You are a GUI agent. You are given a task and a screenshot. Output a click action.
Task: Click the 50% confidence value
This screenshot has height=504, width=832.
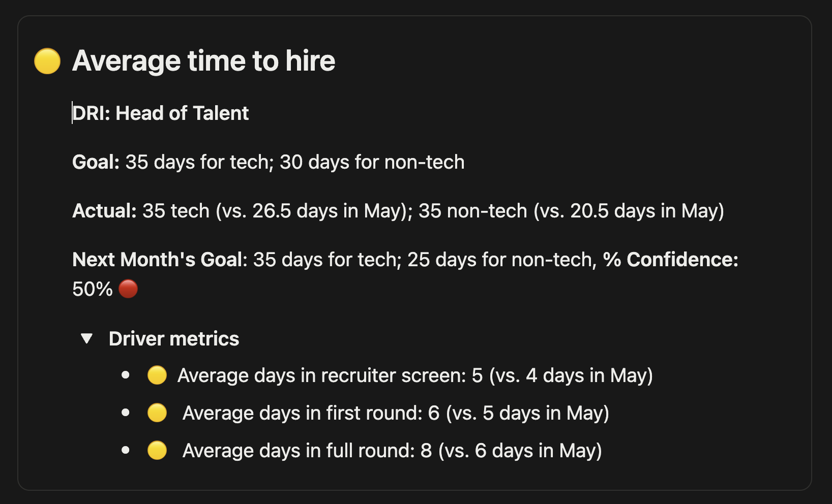pyautogui.click(x=93, y=289)
